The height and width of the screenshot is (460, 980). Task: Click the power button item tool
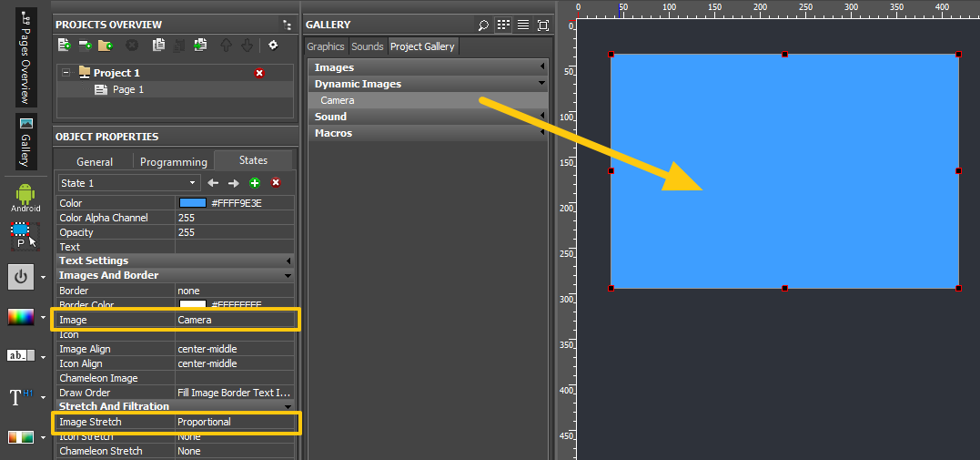pos(21,276)
